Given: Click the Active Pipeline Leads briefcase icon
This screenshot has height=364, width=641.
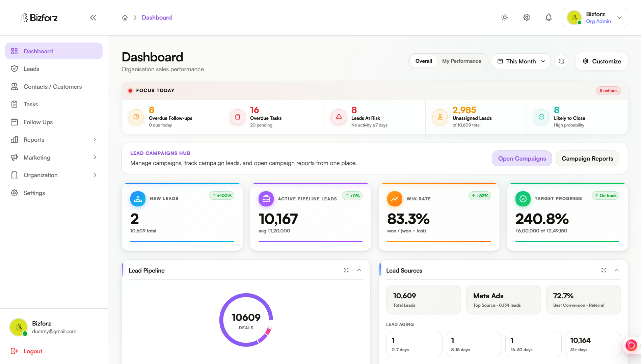Looking at the screenshot, I should tap(266, 199).
